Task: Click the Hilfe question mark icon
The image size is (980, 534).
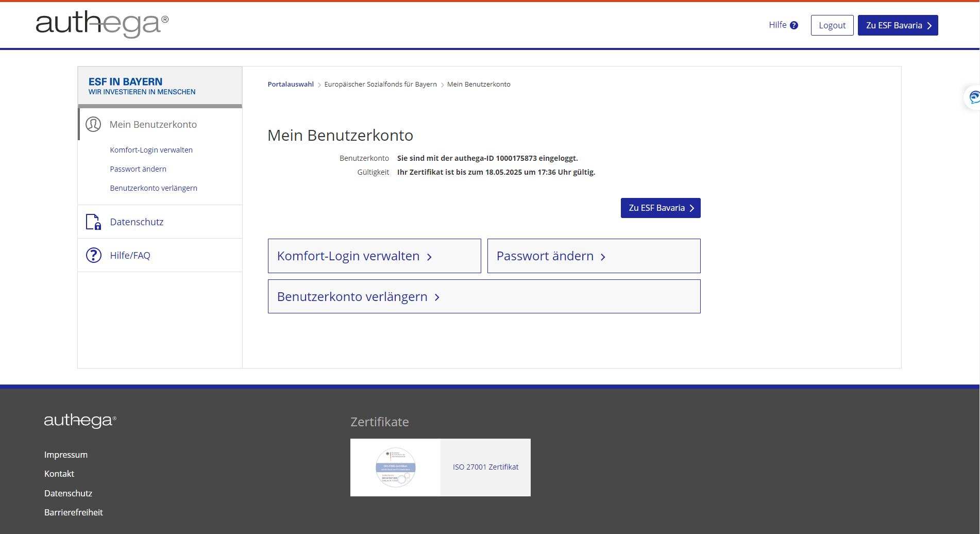Action: pos(794,25)
